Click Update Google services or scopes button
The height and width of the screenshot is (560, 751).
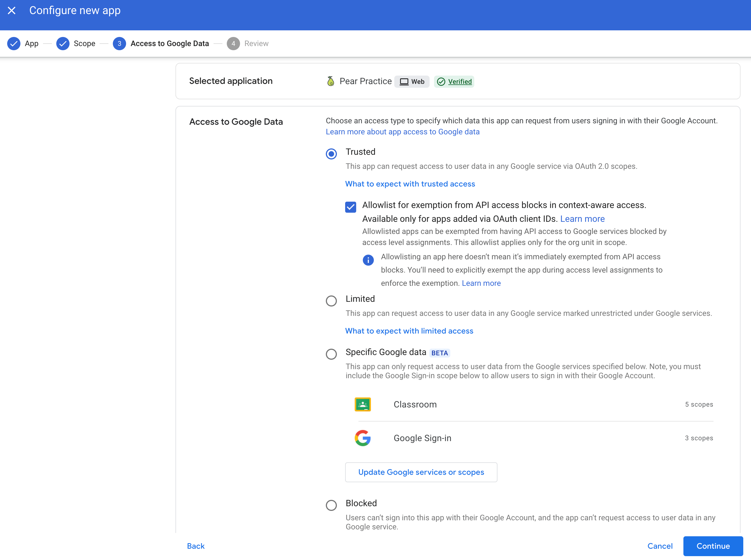tap(421, 472)
